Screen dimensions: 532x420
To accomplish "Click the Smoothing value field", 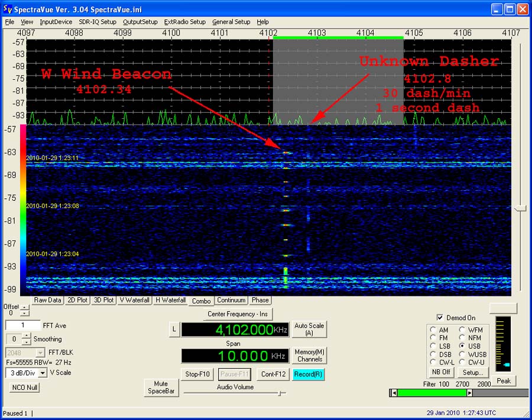I will click(14, 339).
